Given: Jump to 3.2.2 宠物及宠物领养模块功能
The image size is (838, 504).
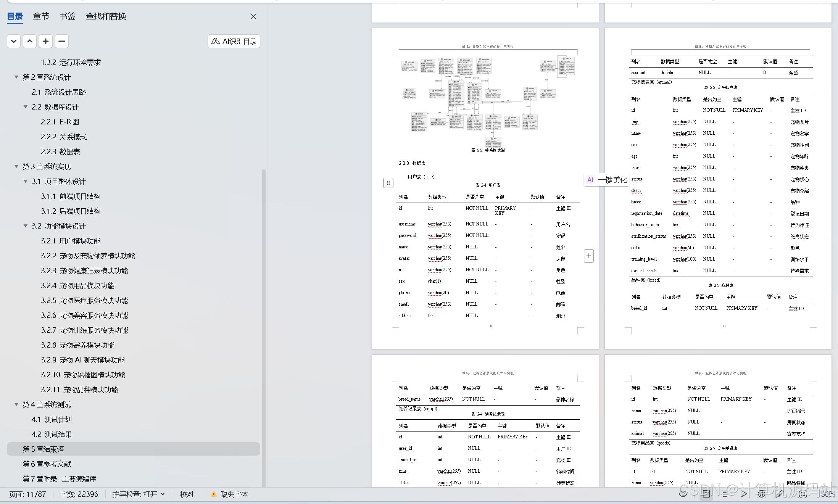Looking at the screenshot, I should (88, 256).
